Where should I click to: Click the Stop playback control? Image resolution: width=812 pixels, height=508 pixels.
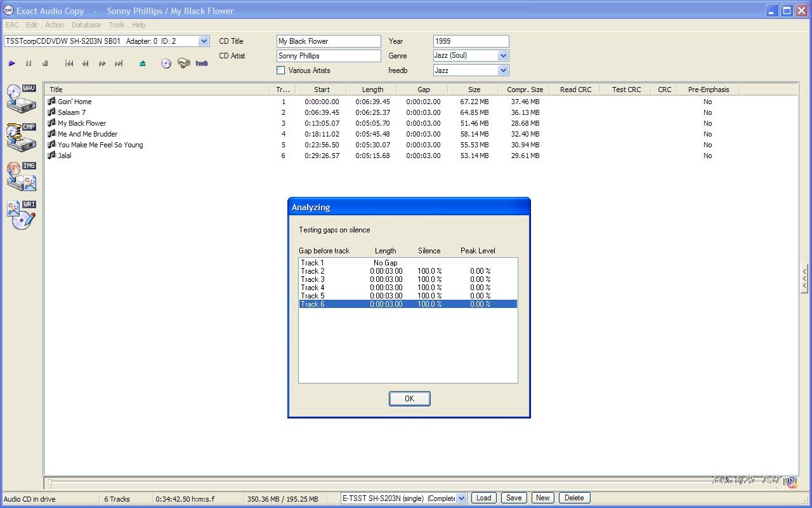pyautogui.click(x=45, y=63)
